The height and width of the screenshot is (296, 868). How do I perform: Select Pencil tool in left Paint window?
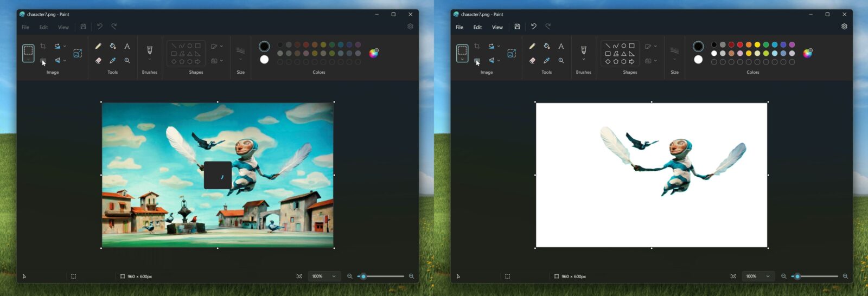(98, 47)
